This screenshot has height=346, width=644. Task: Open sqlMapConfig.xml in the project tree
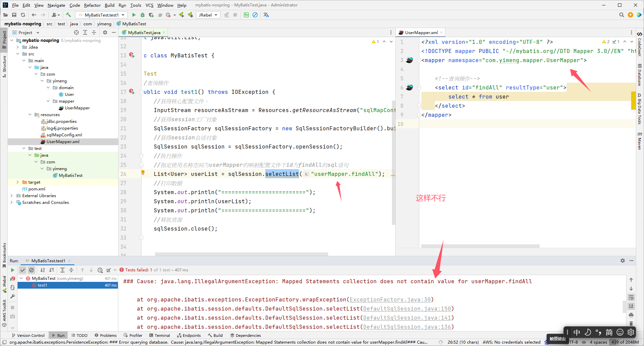pos(64,135)
